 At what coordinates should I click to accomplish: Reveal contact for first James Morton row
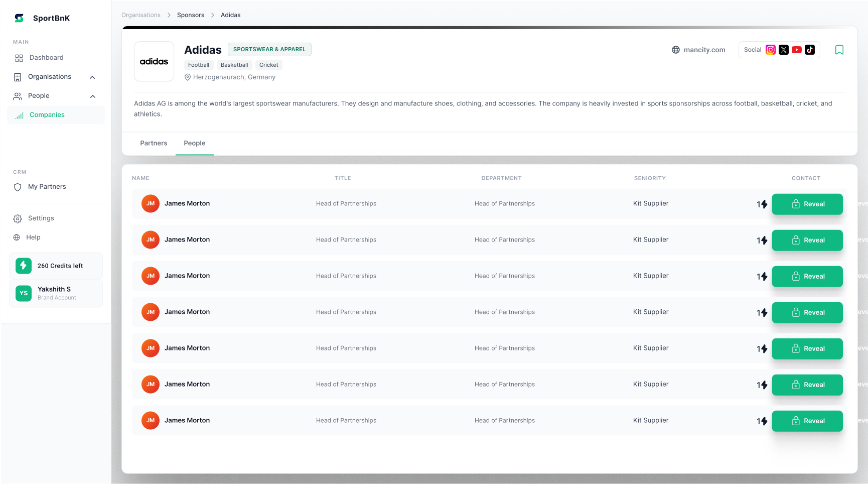click(x=807, y=204)
